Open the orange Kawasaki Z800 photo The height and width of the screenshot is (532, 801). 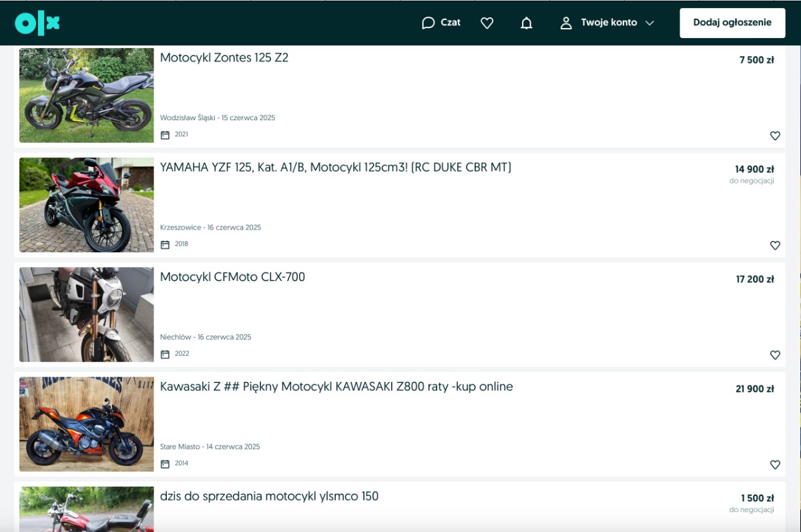point(87,424)
